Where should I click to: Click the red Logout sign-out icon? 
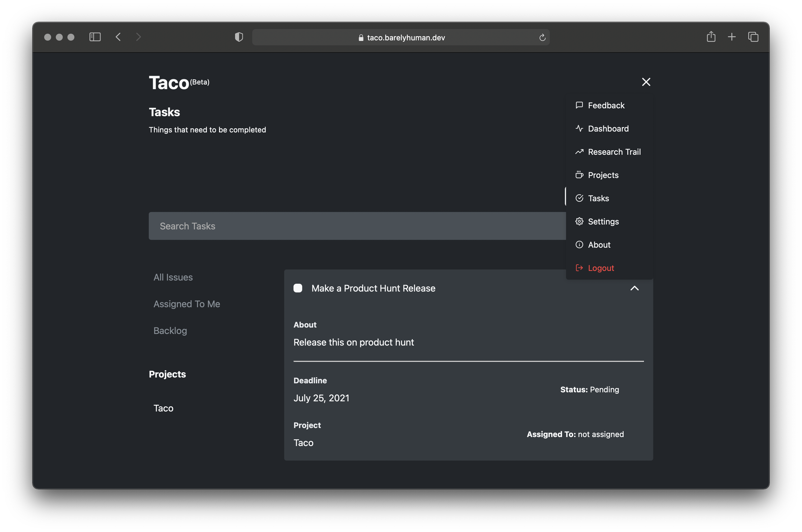click(x=579, y=268)
